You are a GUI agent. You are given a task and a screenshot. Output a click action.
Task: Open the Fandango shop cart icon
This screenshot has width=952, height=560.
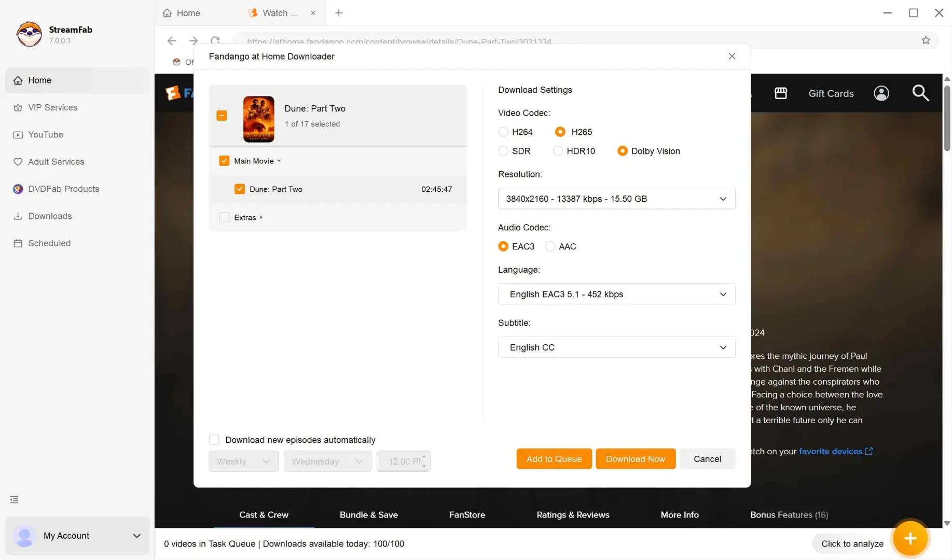point(780,93)
